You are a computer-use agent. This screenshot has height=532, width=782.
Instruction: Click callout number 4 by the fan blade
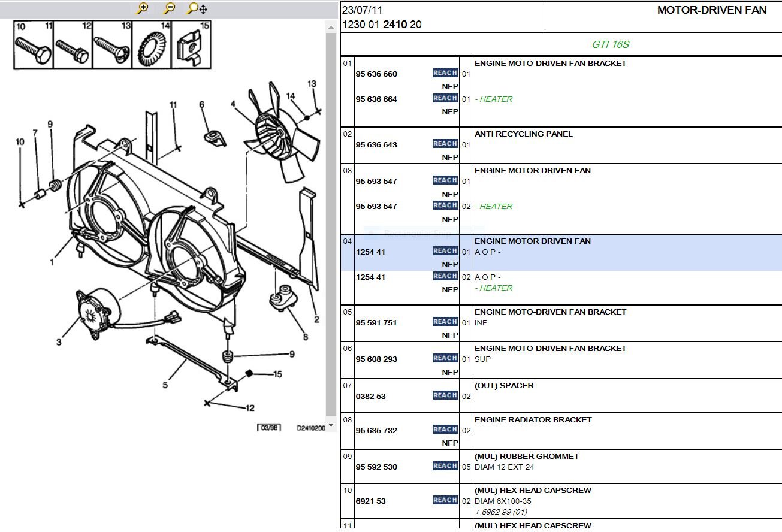(x=233, y=104)
